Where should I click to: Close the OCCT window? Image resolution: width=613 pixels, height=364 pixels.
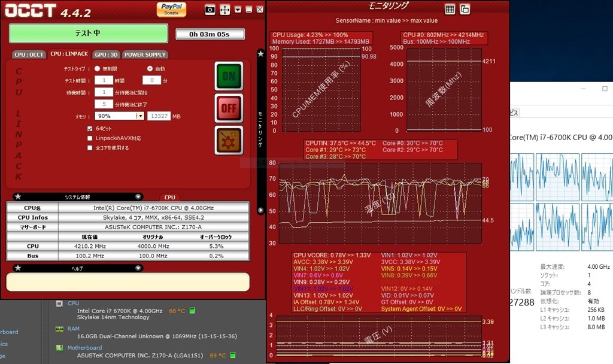tap(260, 10)
